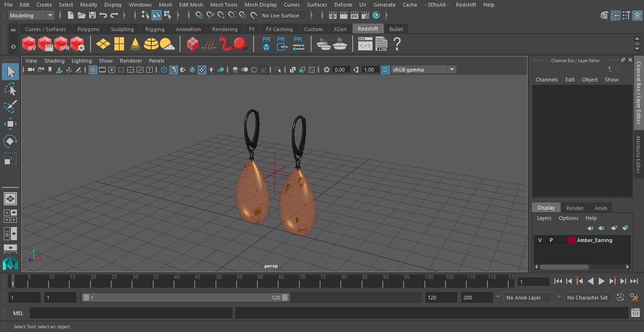Click the Play forwards button
Image resolution: width=644 pixels, height=332 pixels.
(601, 281)
